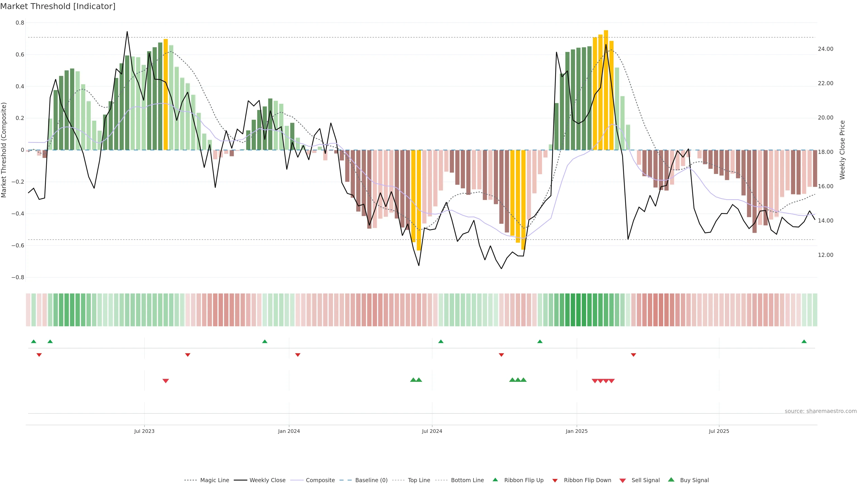This screenshot has height=488, width=868.
Task: Click the Sell Signal legend triangle icon
Action: 623,481
